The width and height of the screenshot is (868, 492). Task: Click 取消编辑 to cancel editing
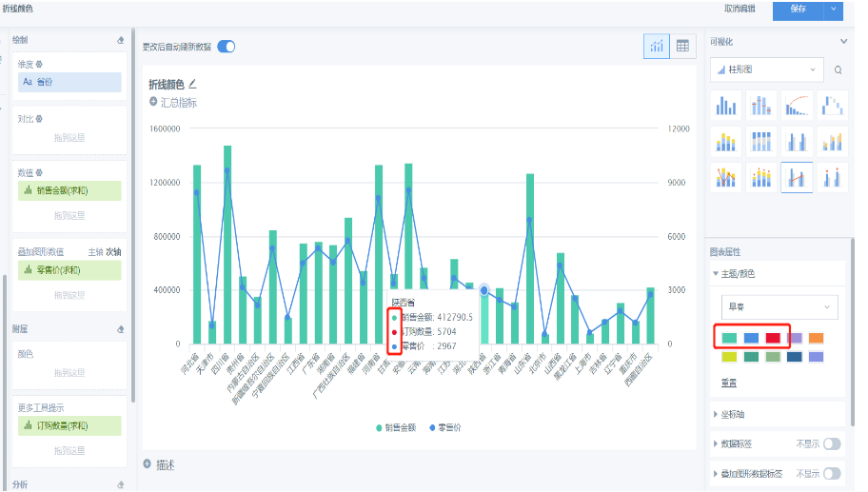click(x=740, y=9)
